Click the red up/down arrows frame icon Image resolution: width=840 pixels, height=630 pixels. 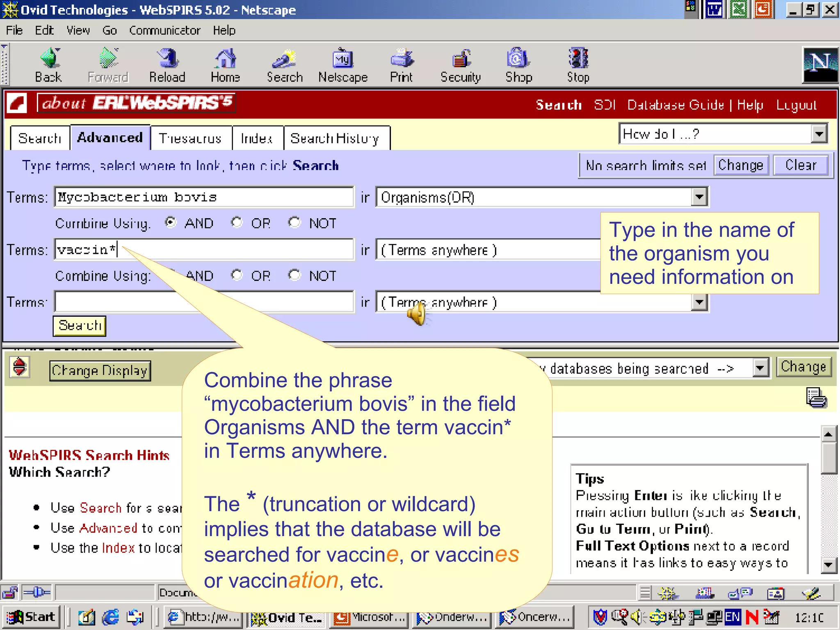(19, 367)
